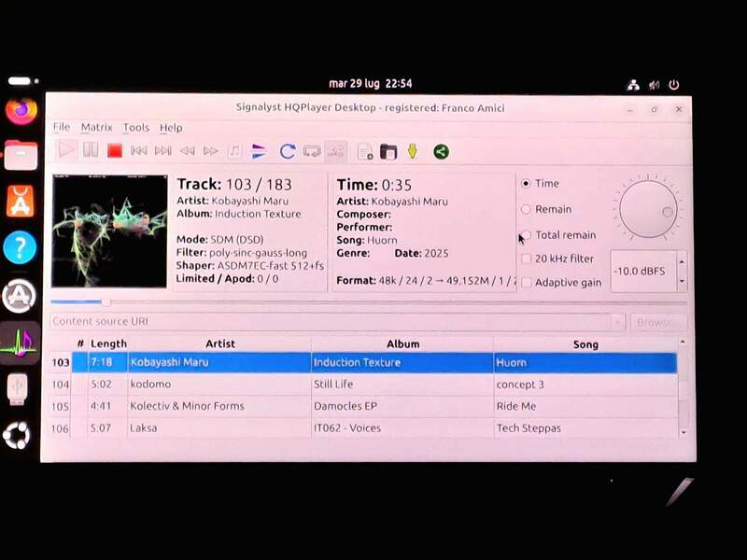Image resolution: width=747 pixels, height=560 pixels.
Task: Select the Remain time display option
Action: tap(527, 209)
